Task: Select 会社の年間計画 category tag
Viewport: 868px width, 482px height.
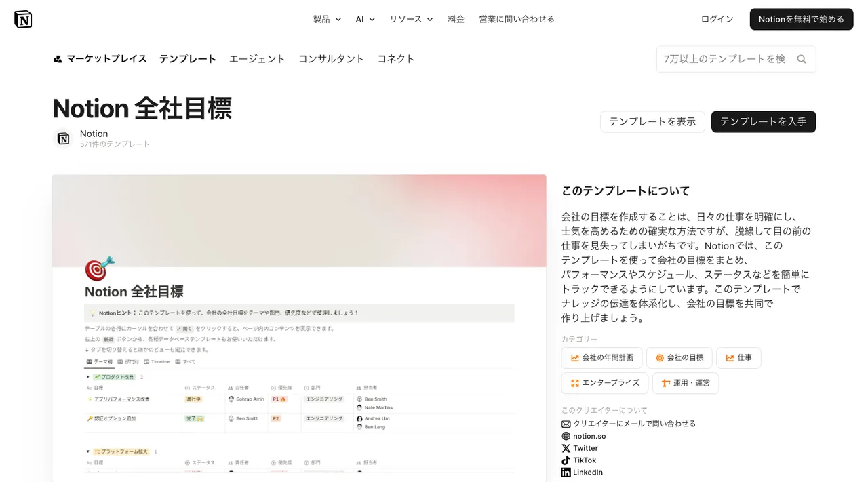Action: click(x=601, y=358)
